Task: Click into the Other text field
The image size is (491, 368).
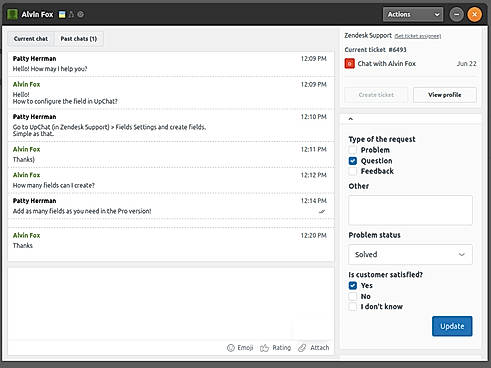Action: pyautogui.click(x=410, y=210)
